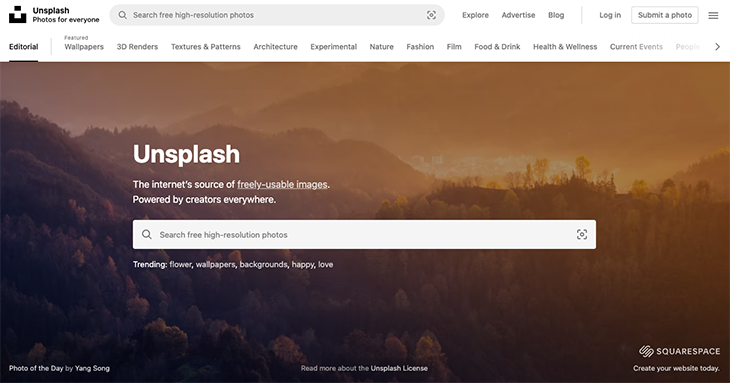The width and height of the screenshot is (730, 383).
Task: Click the Submit a photo button
Action: 665,15
